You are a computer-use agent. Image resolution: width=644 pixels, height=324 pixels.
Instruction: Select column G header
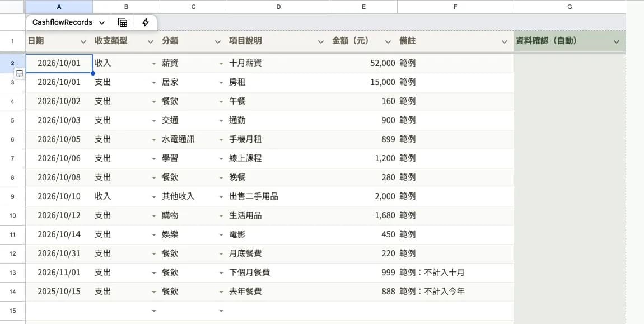[570, 7]
